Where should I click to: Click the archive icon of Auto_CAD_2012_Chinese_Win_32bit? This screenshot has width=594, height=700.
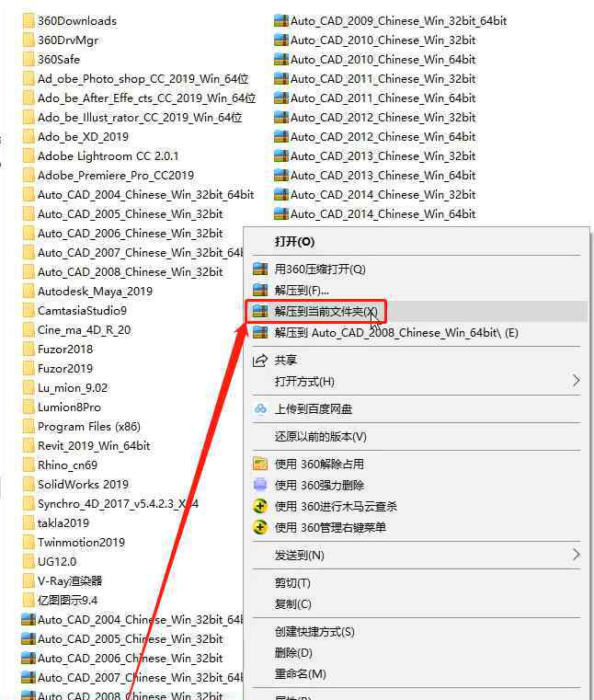point(281,117)
